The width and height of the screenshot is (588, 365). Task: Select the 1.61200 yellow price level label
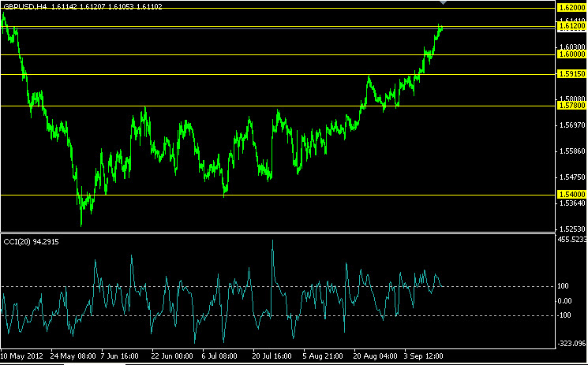572,26
